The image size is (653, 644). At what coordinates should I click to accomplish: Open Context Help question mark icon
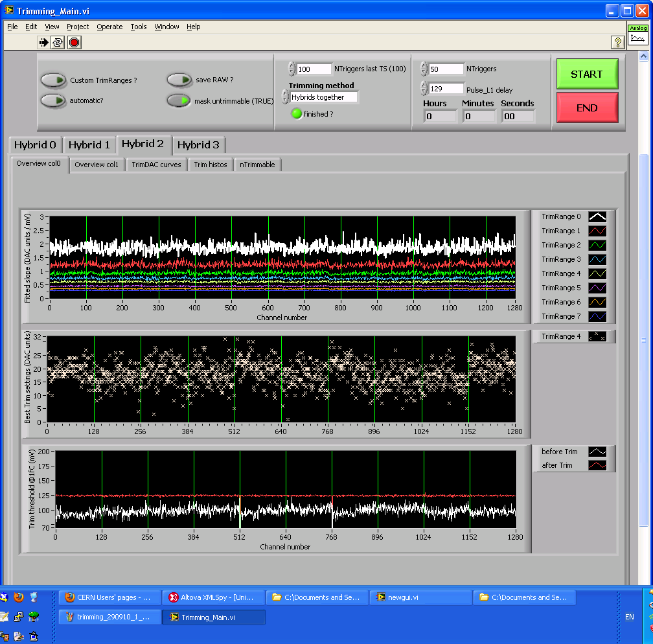pyautogui.click(x=617, y=42)
